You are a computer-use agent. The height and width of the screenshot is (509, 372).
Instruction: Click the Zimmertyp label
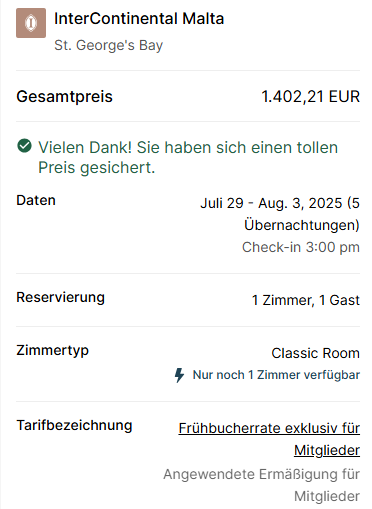(52, 351)
